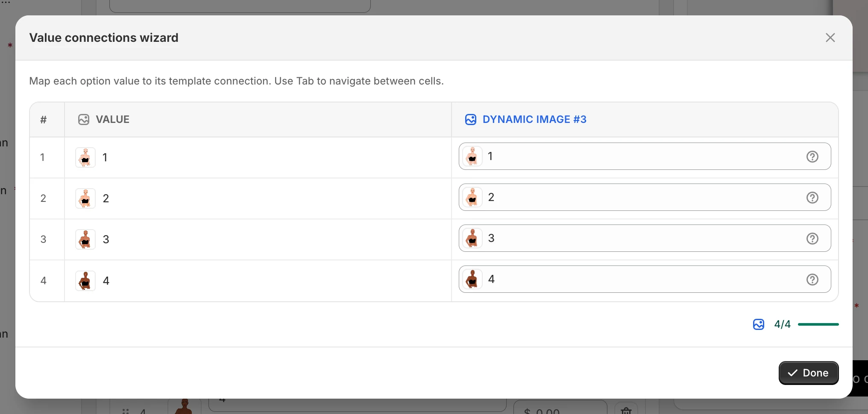The height and width of the screenshot is (414, 868).
Task: Click the thumbnail of value 1 in VALUE column
Action: pos(85,157)
